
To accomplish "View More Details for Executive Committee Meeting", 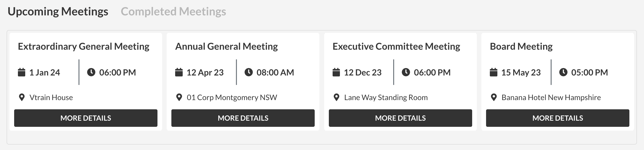I will pos(400,118).
